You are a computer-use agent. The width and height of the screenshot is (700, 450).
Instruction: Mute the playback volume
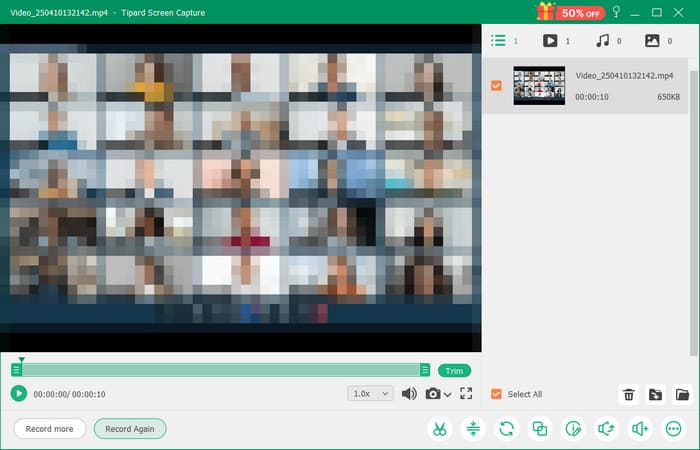[409, 394]
